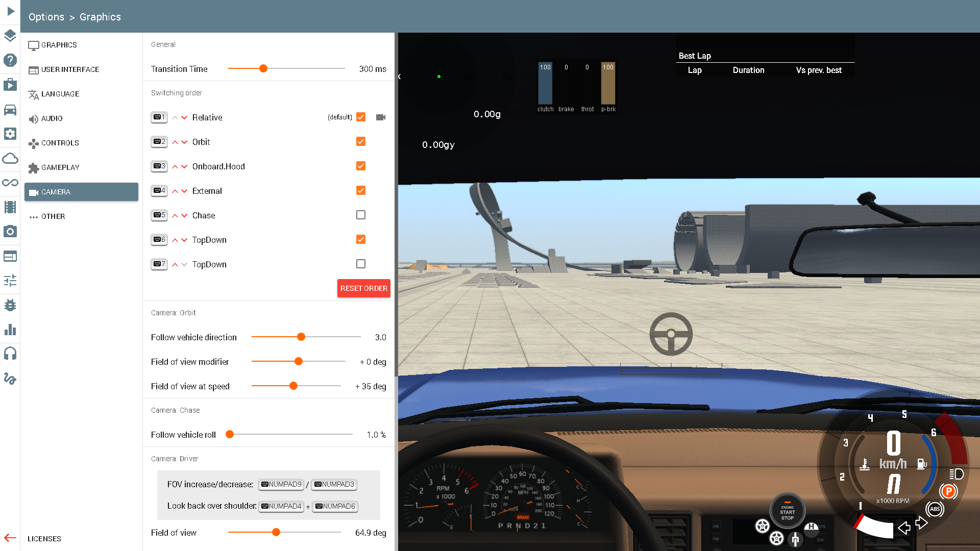Open the Other options tab
Viewport: 980px width, 551px height.
tap(81, 216)
